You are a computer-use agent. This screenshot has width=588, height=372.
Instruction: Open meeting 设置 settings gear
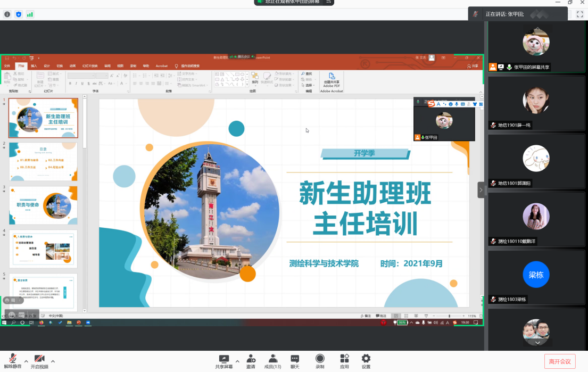pos(366,360)
